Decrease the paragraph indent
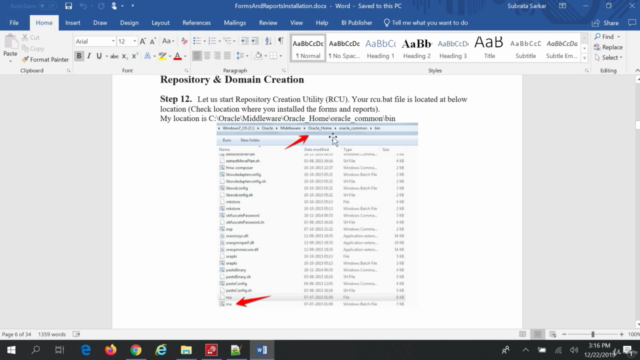 [244, 41]
